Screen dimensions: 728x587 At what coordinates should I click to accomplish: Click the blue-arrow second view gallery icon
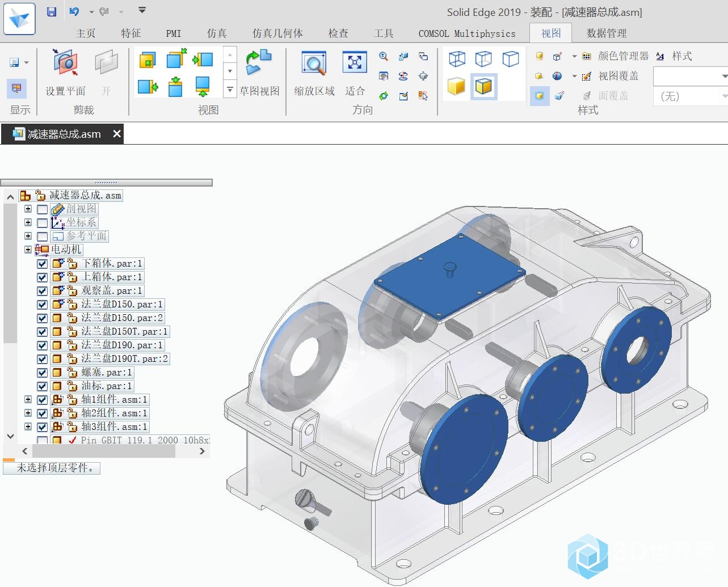point(176,60)
